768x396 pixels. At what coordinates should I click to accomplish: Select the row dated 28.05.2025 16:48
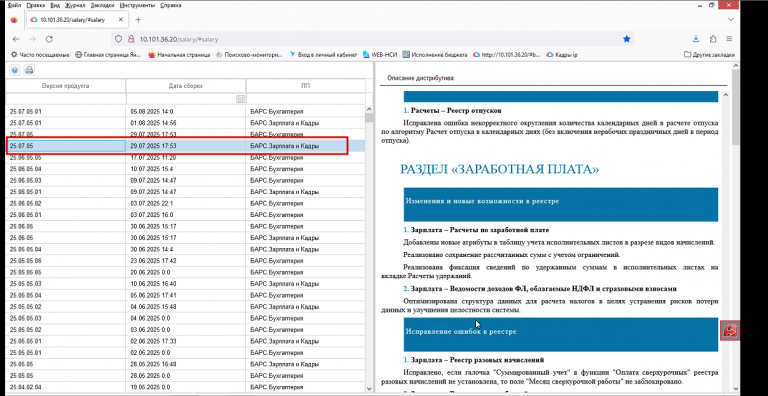186,364
